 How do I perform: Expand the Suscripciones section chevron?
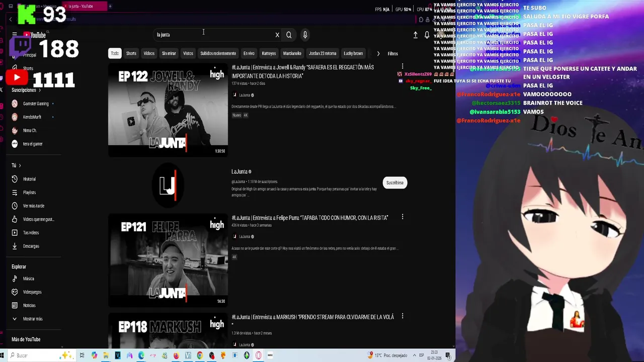tap(39, 90)
